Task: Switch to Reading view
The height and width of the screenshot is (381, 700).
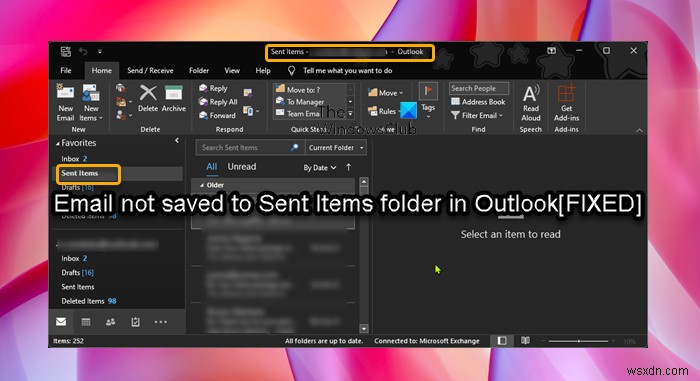Action: (525, 341)
